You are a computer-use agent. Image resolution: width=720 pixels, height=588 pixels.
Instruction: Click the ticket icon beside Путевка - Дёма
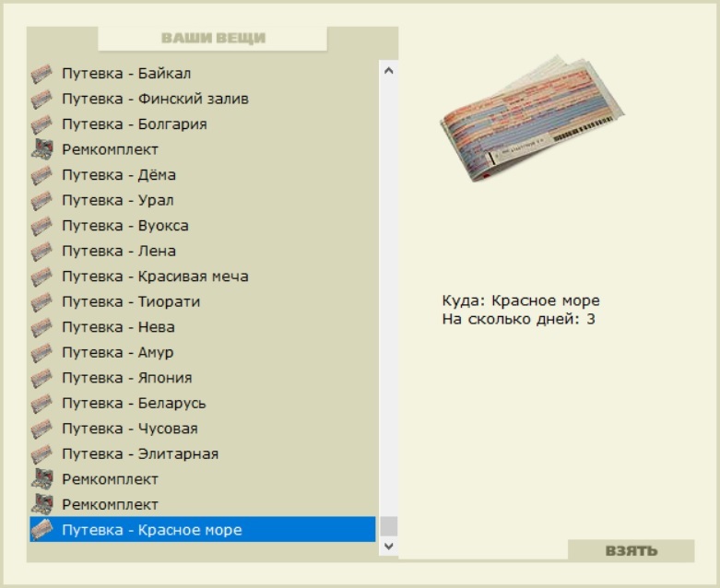coord(41,175)
